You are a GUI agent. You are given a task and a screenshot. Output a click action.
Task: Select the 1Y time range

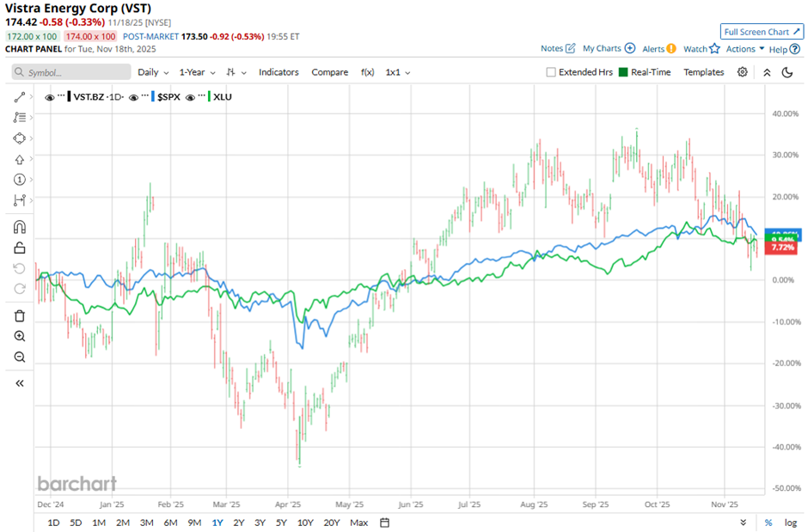[217, 523]
